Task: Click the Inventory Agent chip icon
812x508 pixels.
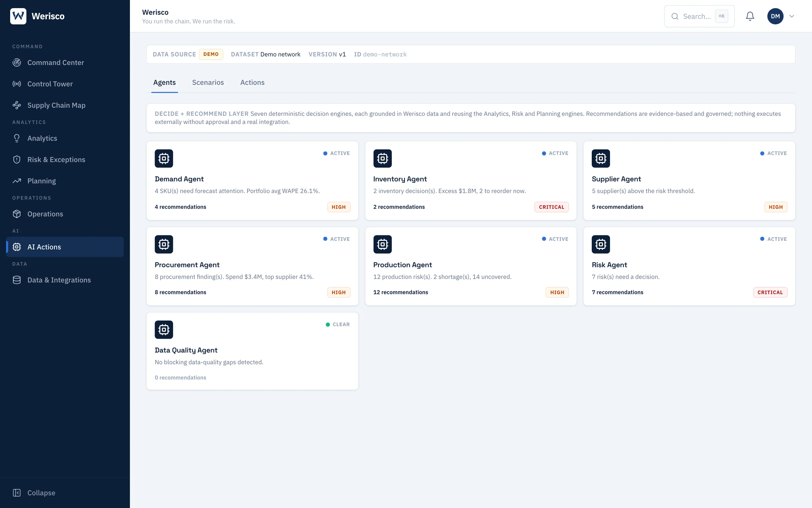Action: click(x=382, y=158)
